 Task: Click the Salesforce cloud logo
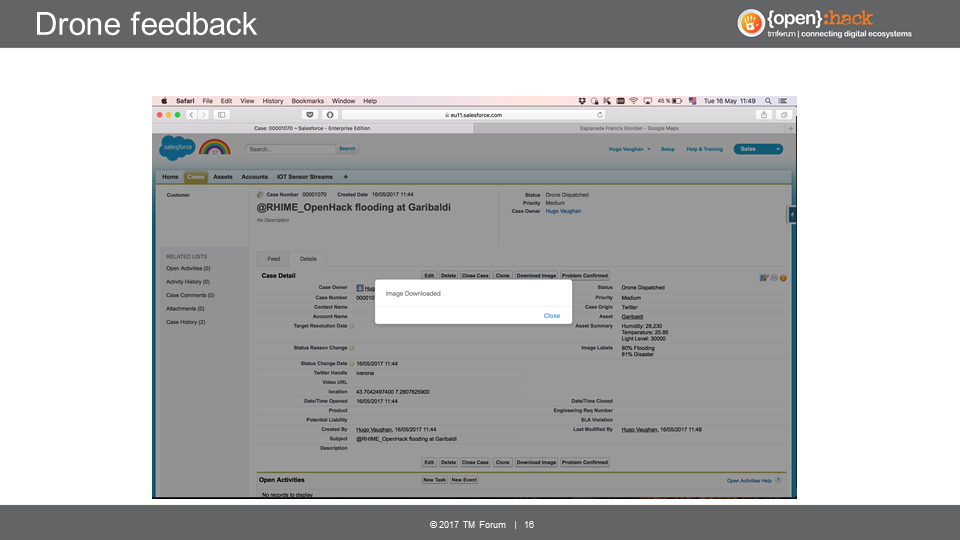(178, 148)
